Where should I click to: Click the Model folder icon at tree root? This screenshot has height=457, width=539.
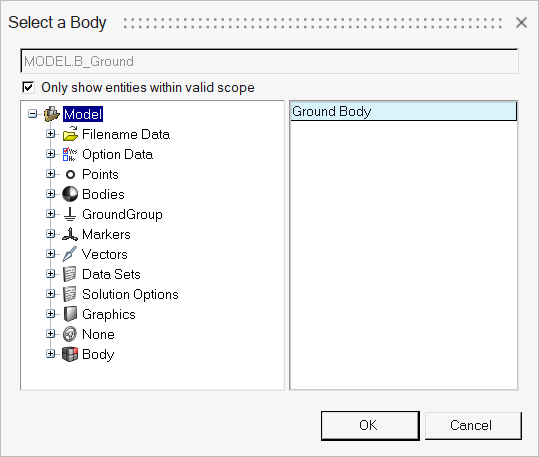(x=52, y=114)
